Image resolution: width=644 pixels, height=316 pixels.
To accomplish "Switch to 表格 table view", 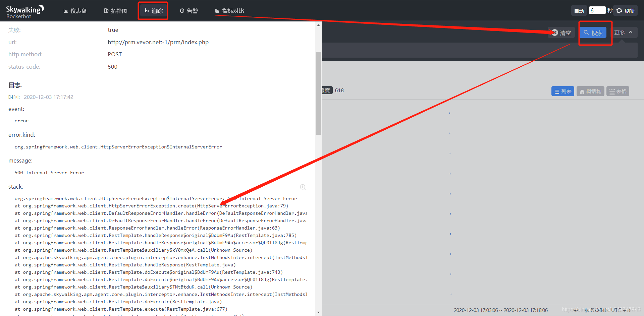I will (618, 91).
